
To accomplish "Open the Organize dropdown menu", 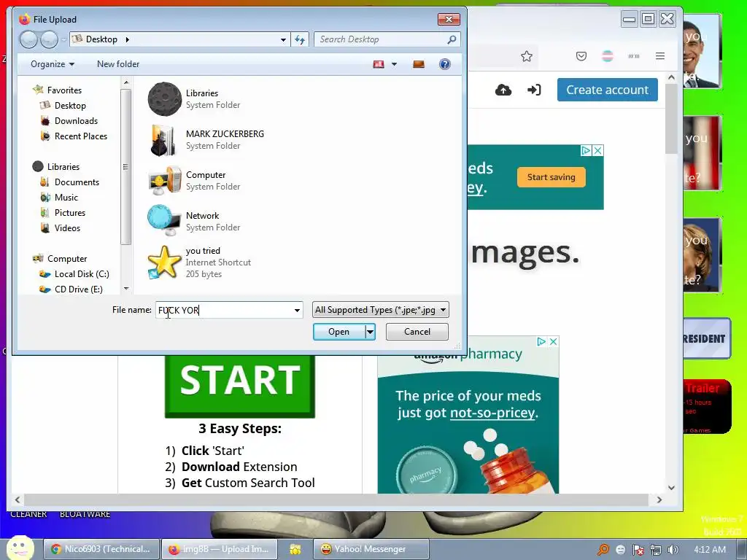I will [53, 64].
